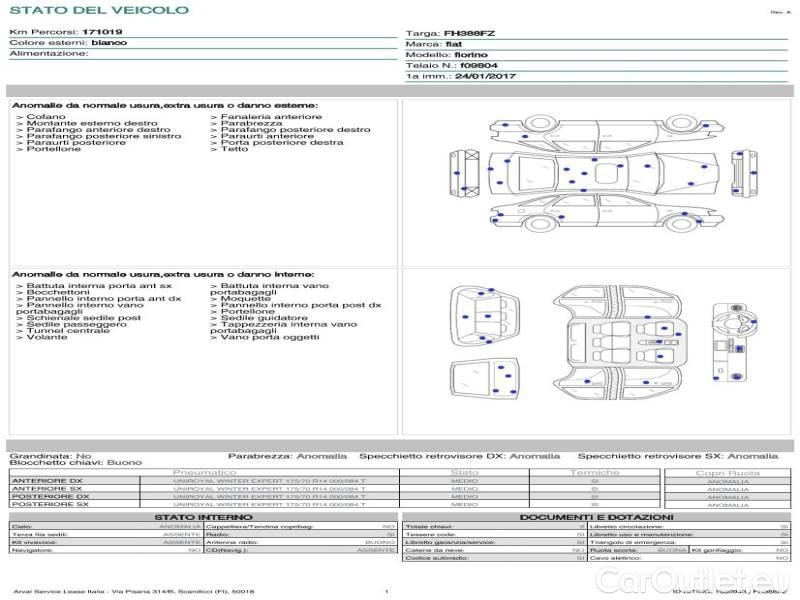Select the 'Telaio N.: f09804' entry
800x600 pixels.
pyautogui.click(x=452, y=65)
